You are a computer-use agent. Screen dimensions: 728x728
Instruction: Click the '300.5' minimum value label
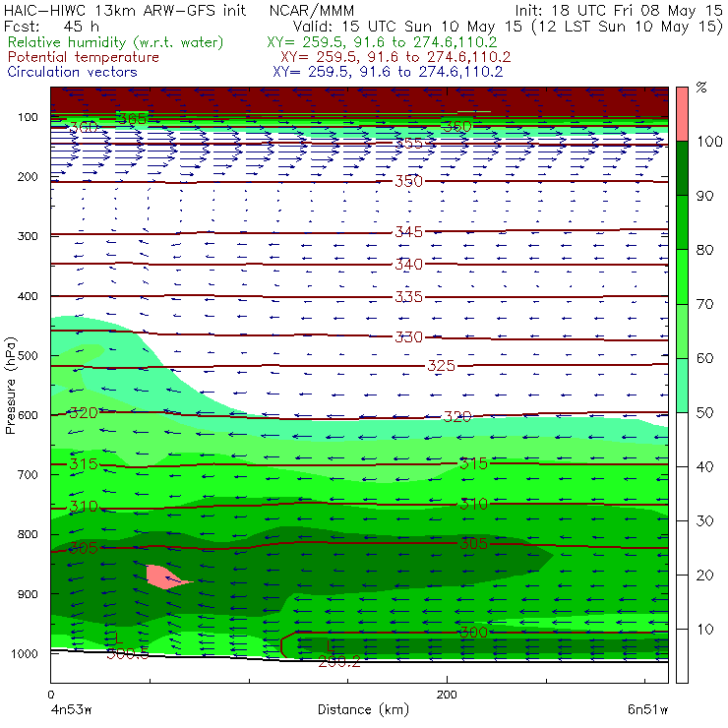pos(128,653)
